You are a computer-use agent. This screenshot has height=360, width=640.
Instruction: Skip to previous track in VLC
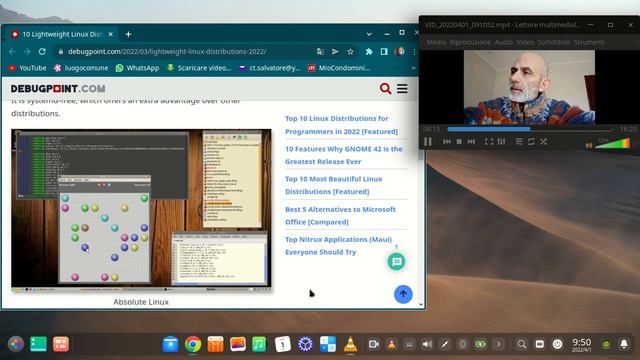click(447, 142)
